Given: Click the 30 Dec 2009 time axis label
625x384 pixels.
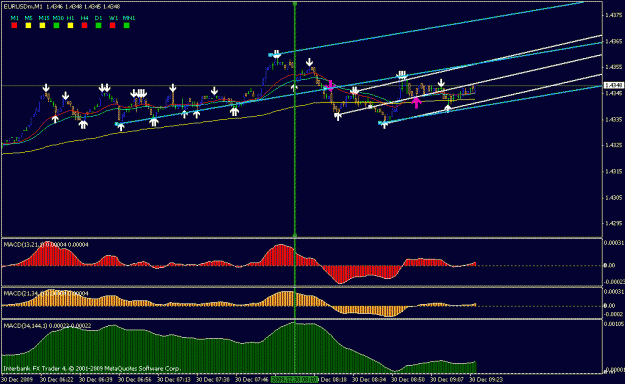Looking at the screenshot, I should tap(17, 380).
